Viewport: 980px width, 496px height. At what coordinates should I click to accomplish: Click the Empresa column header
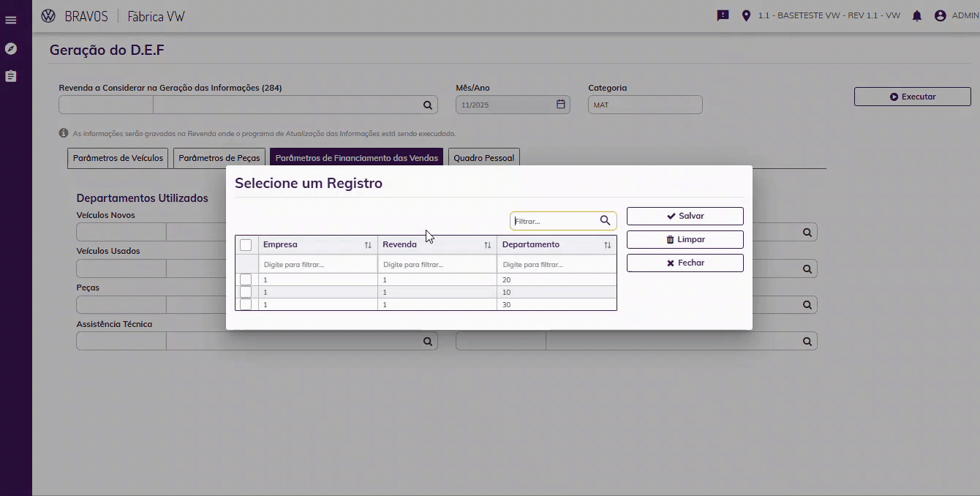pyautogui.click(x=318, y=245)
